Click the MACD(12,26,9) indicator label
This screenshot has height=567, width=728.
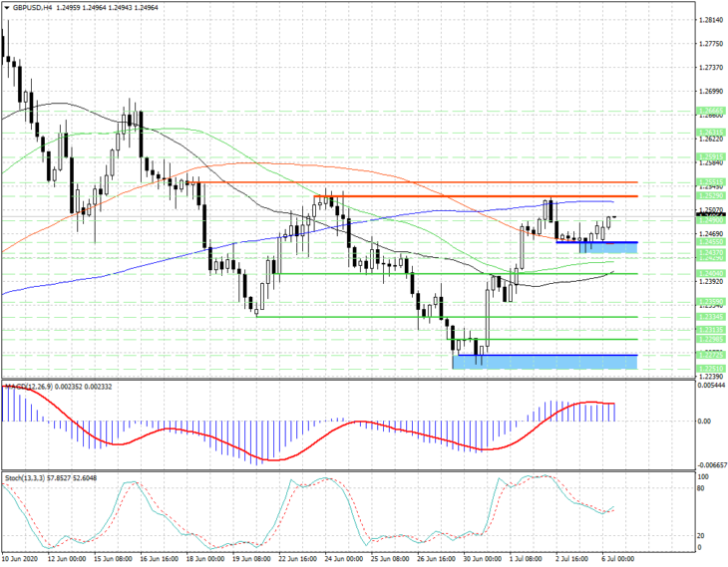point(30,387)
